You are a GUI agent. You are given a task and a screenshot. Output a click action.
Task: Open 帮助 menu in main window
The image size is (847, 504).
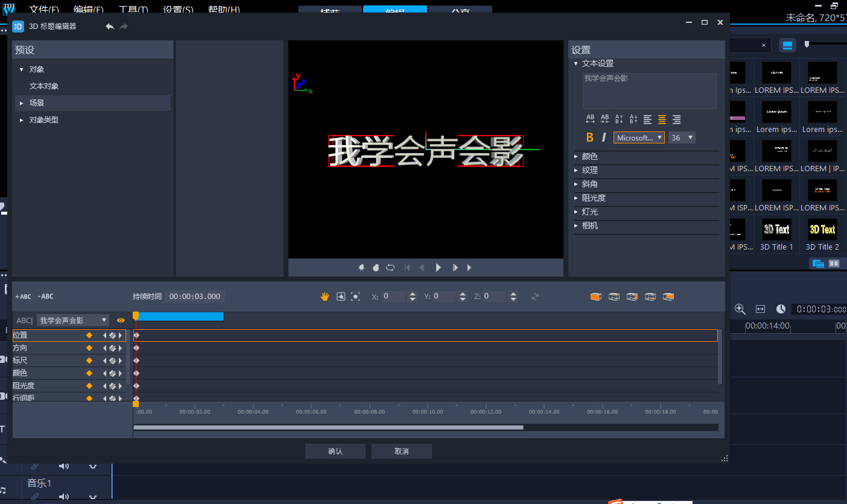click(x=224, y=10)
